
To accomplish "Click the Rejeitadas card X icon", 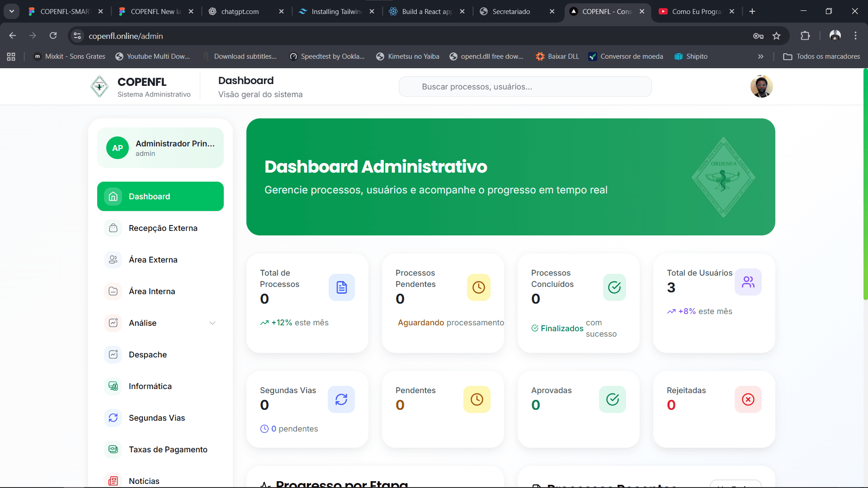I will [748, 399].
